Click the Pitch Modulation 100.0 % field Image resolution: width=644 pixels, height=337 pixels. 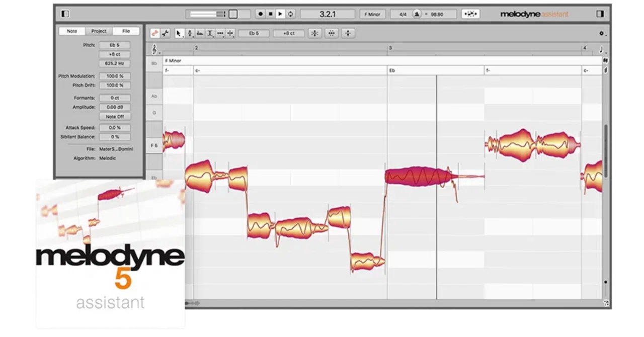pos(115,76)
